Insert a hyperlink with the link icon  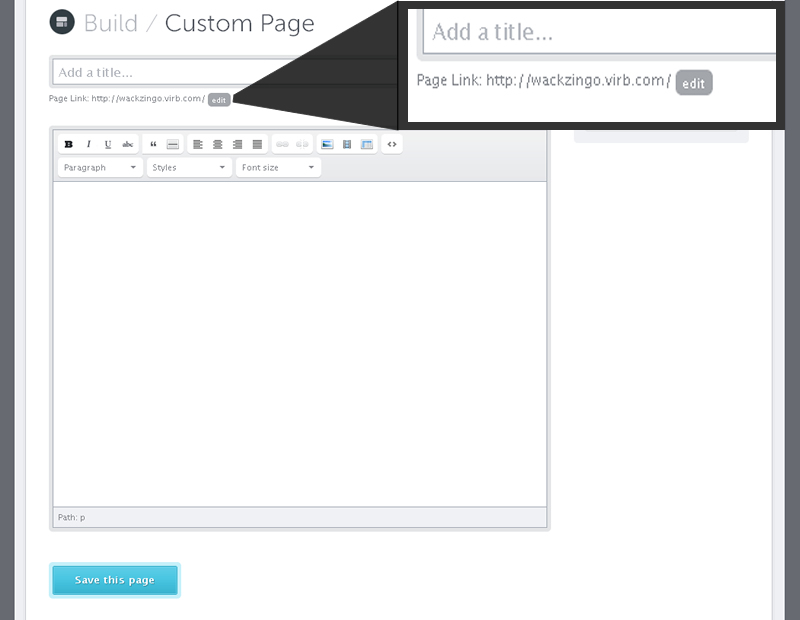click(282, 144)
